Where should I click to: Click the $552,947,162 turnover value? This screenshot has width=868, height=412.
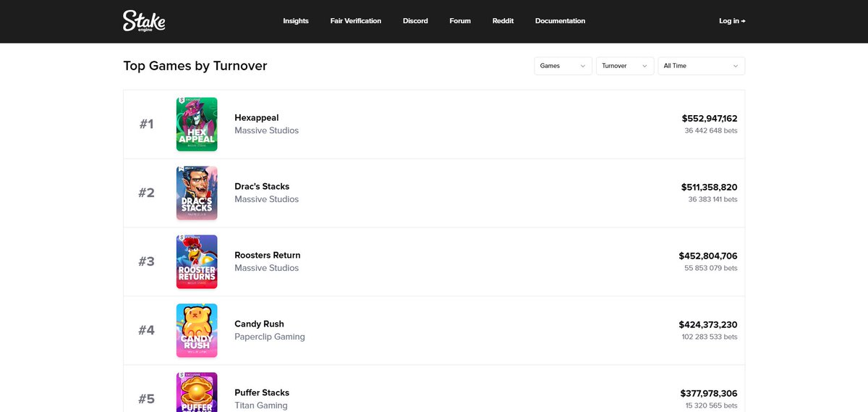click(710, 119)
